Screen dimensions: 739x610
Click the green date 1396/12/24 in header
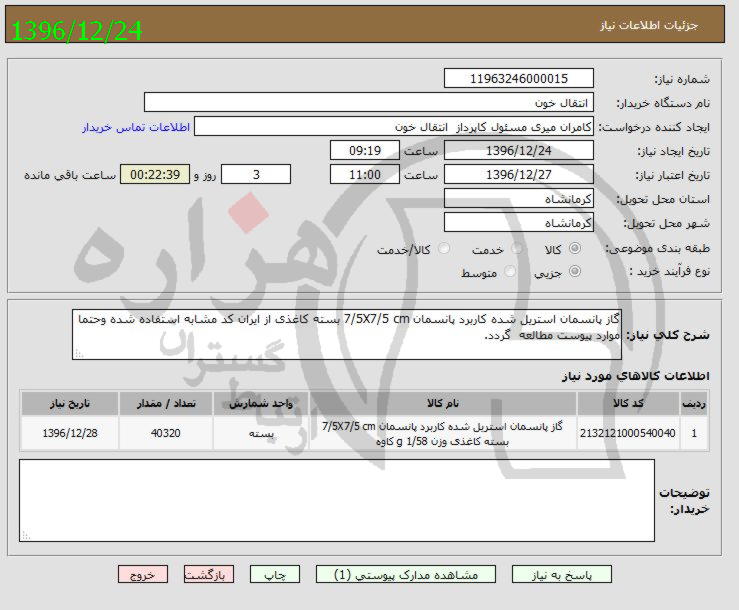(x=76, y=31)
